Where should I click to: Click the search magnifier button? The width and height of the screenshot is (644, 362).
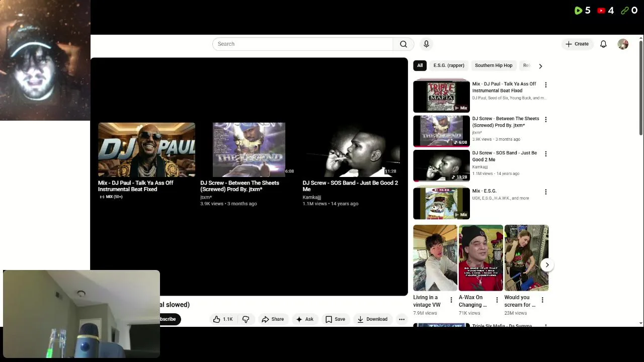[x=404, y=44]
